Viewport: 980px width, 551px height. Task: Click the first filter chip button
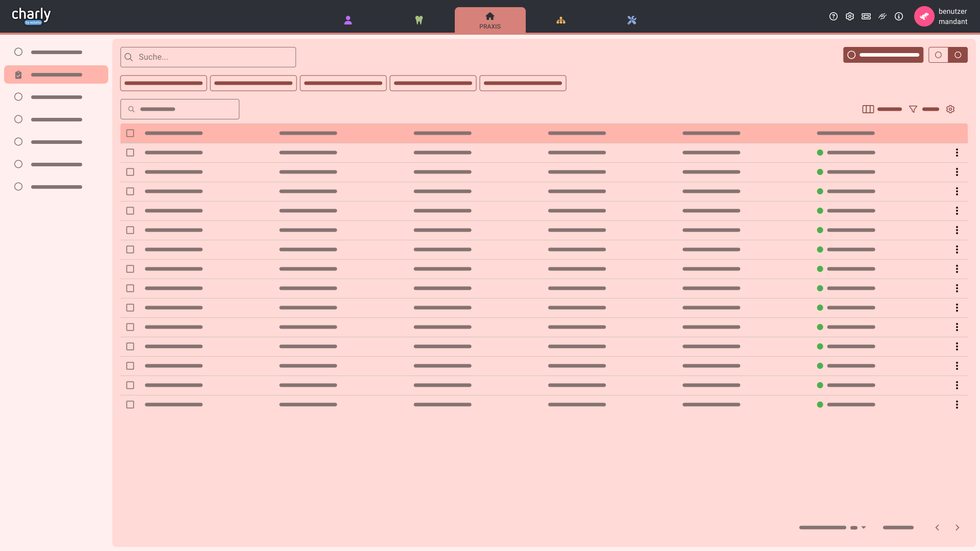(x=163, y=83)
